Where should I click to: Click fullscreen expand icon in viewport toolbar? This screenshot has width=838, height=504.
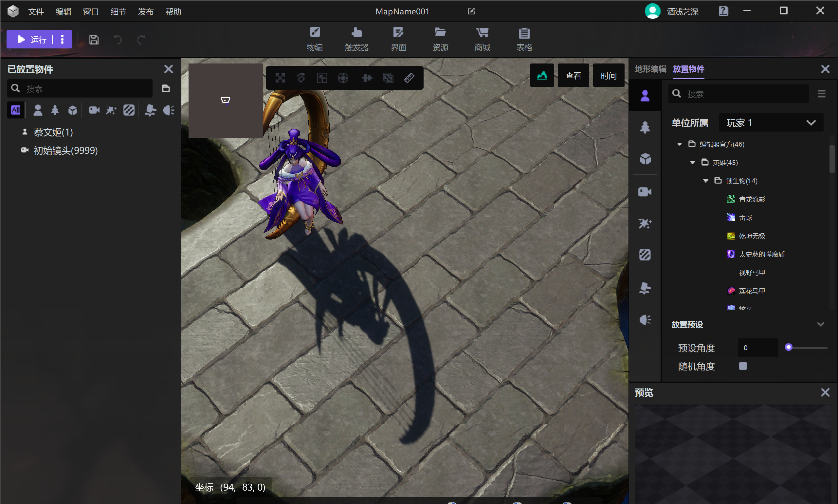point(280,78)
